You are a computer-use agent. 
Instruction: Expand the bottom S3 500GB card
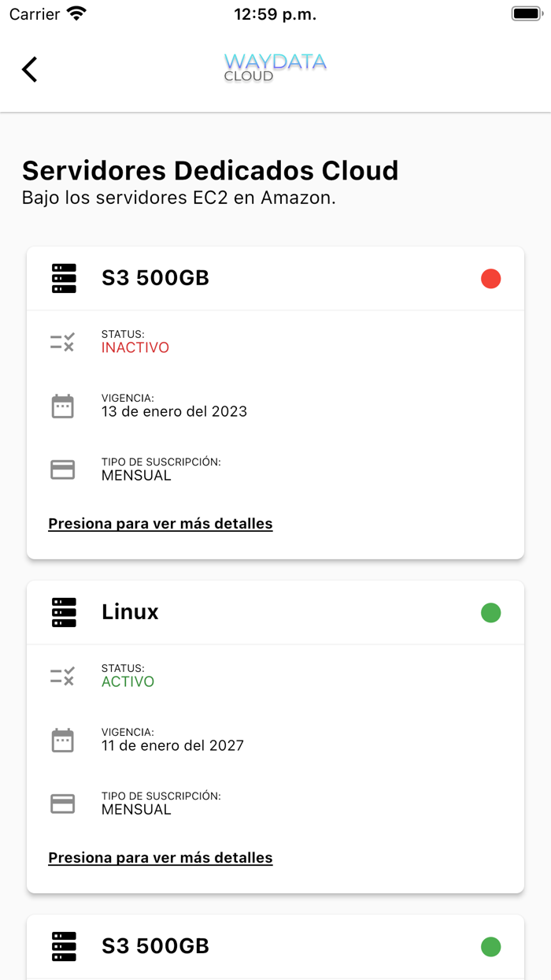point(155,946)
